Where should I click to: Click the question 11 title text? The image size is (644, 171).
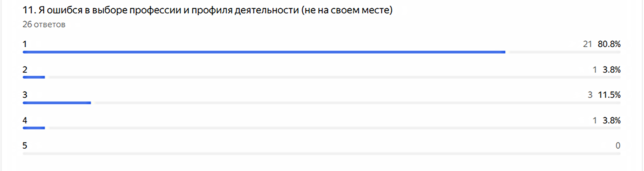pos(207,10)
